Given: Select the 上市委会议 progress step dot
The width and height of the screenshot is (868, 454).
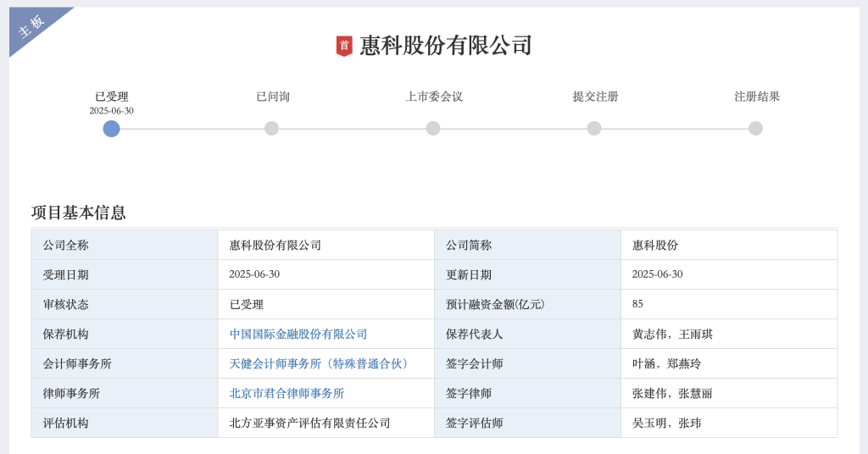Looking at the screenshot, I should click(x=433, y=129).
